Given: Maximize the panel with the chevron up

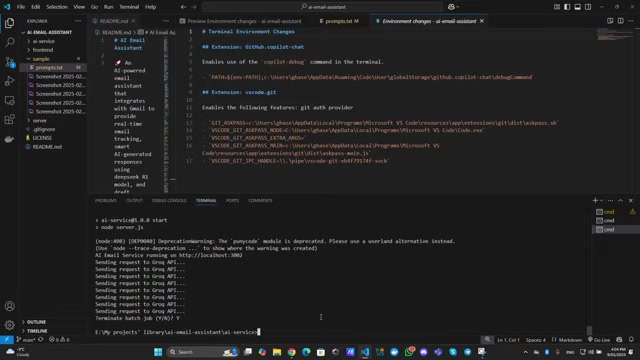Looking at the screenshot, I should [620, 200].
